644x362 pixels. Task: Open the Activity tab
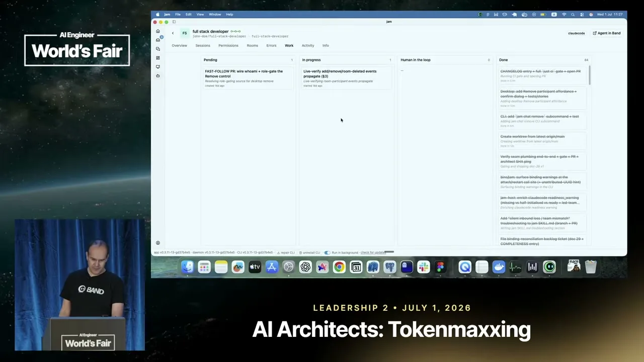[x=308, y=46]
